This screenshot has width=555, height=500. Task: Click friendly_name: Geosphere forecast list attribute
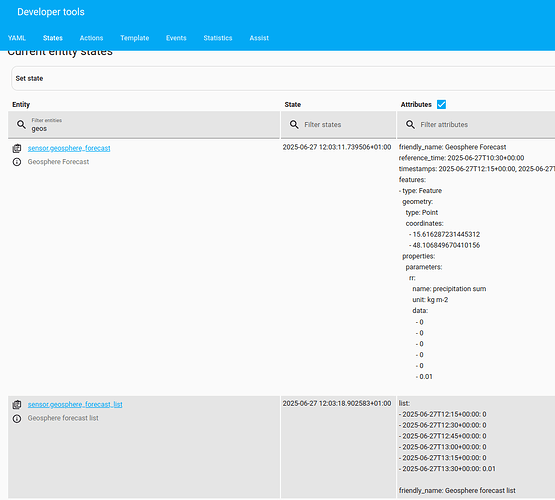pos(457,490)
